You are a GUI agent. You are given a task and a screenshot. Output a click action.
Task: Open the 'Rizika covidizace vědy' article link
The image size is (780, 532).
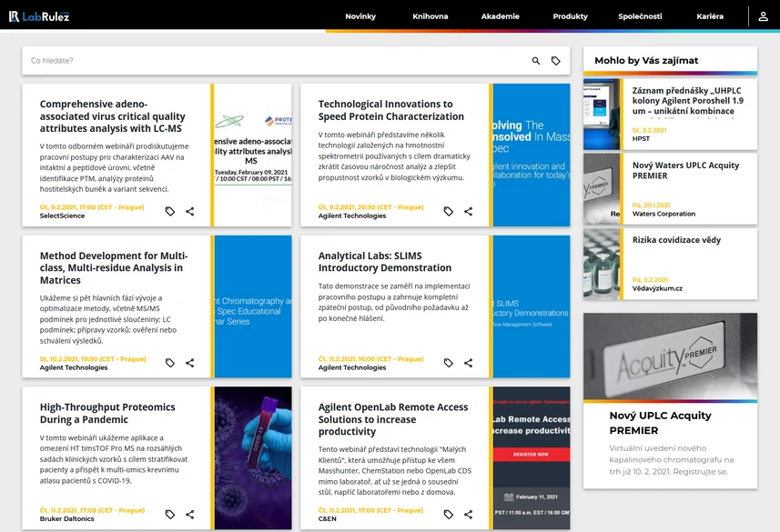(x=676, y=240)
